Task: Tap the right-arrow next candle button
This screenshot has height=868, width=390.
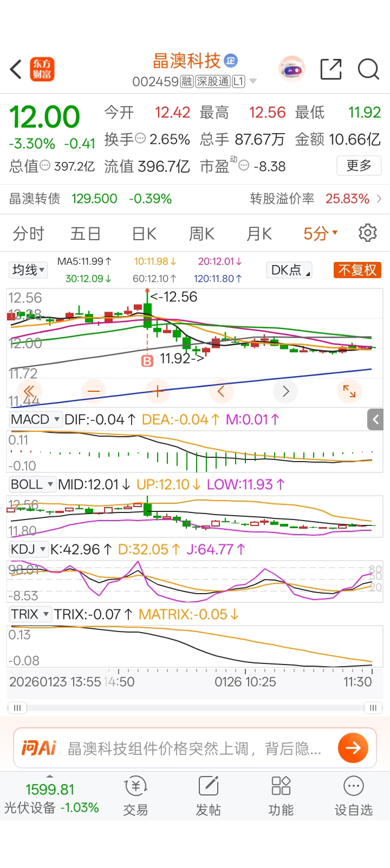Action: pos(285,391)
